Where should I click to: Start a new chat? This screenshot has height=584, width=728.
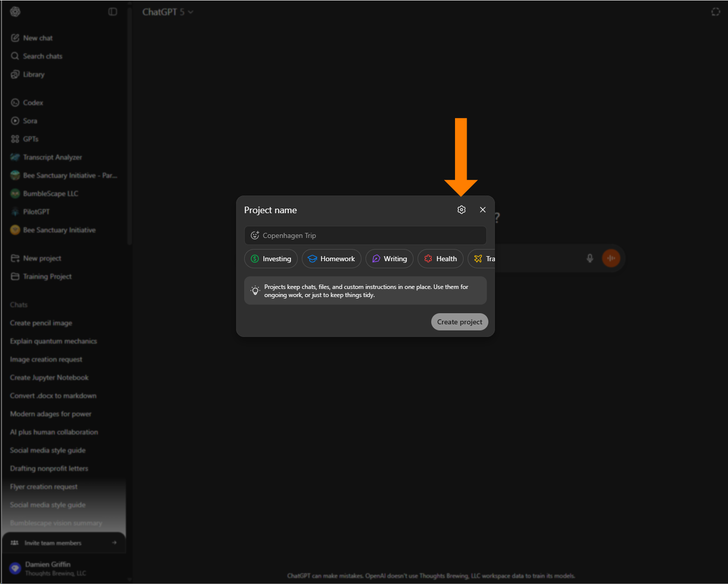tap(37, 37)
